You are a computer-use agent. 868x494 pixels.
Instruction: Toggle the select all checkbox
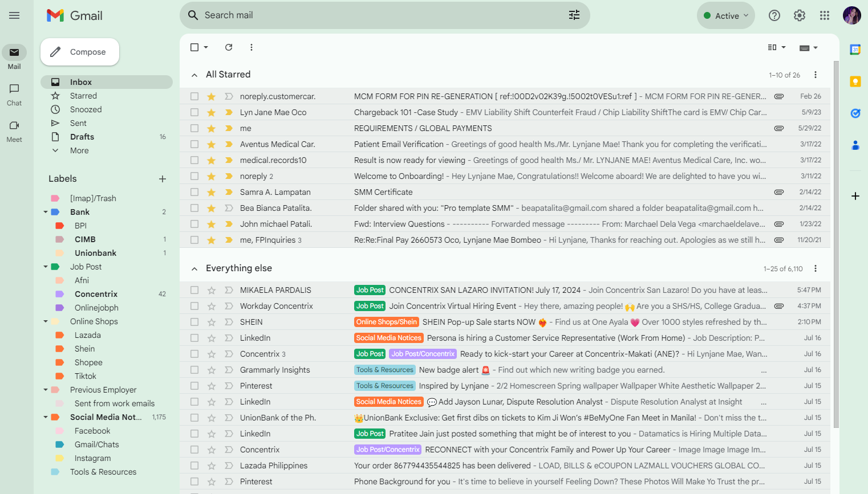click(x=194, y=47)
